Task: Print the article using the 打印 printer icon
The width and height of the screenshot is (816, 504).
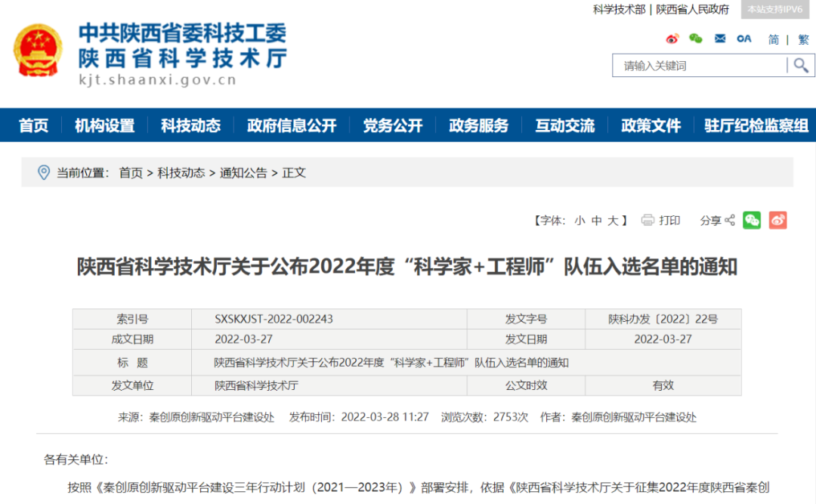Action: [x=647, y=220]
